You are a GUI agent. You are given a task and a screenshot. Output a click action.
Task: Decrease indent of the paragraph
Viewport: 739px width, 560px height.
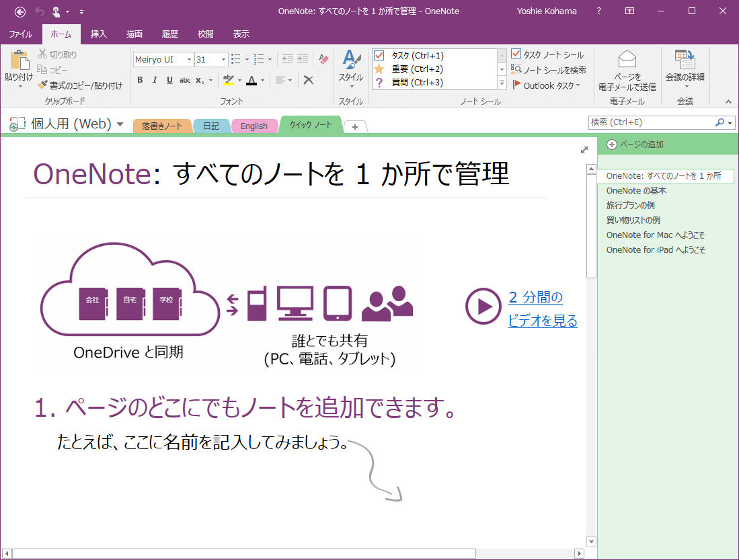pos(288,59)
